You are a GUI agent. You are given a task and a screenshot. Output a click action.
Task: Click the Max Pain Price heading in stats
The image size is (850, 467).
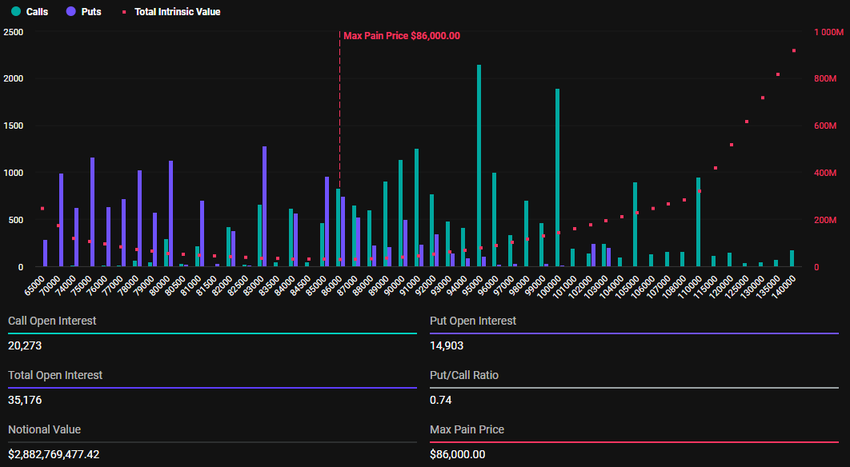coord(466,429)
